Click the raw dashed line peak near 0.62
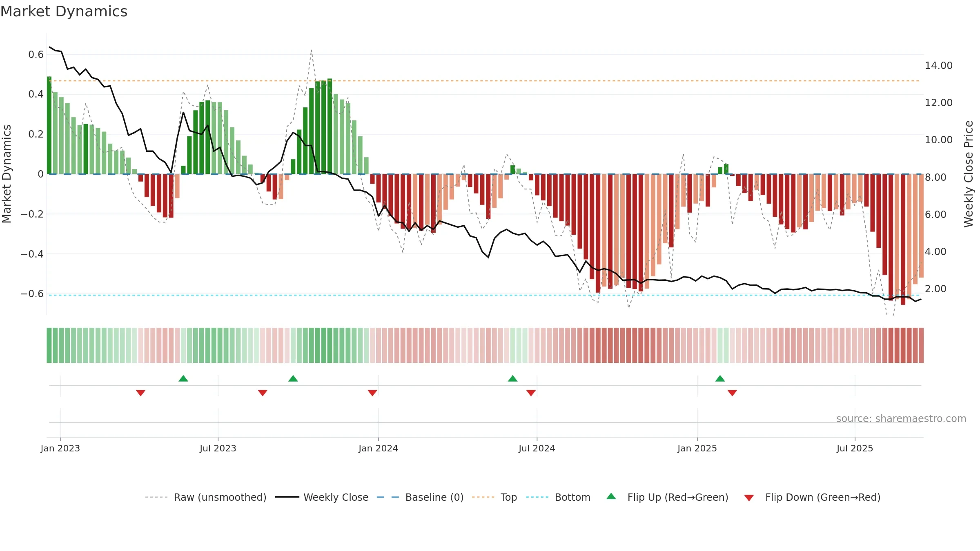The height and width of the screenshot is (551, 980). [x=311, y=51]
